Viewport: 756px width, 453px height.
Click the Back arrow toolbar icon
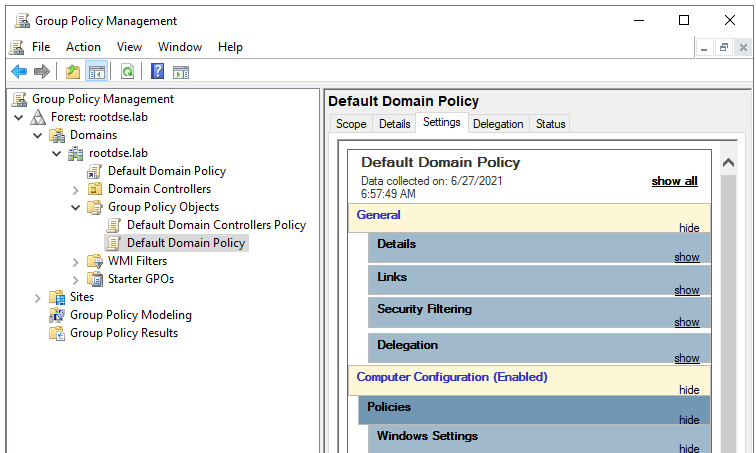(19, 72)
